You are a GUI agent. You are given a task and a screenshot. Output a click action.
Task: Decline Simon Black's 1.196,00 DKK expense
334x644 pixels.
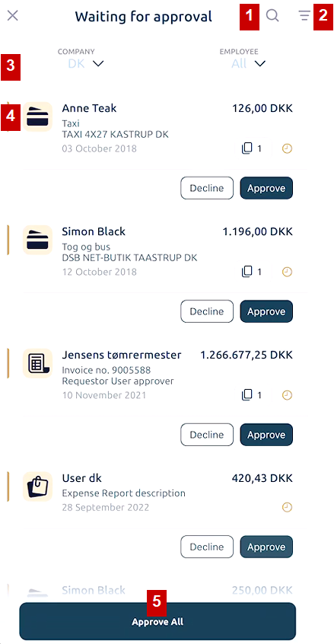tap(207, 311)
